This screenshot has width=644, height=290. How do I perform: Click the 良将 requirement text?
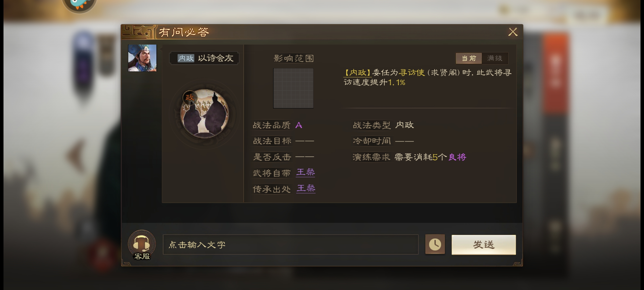point(457,157)
